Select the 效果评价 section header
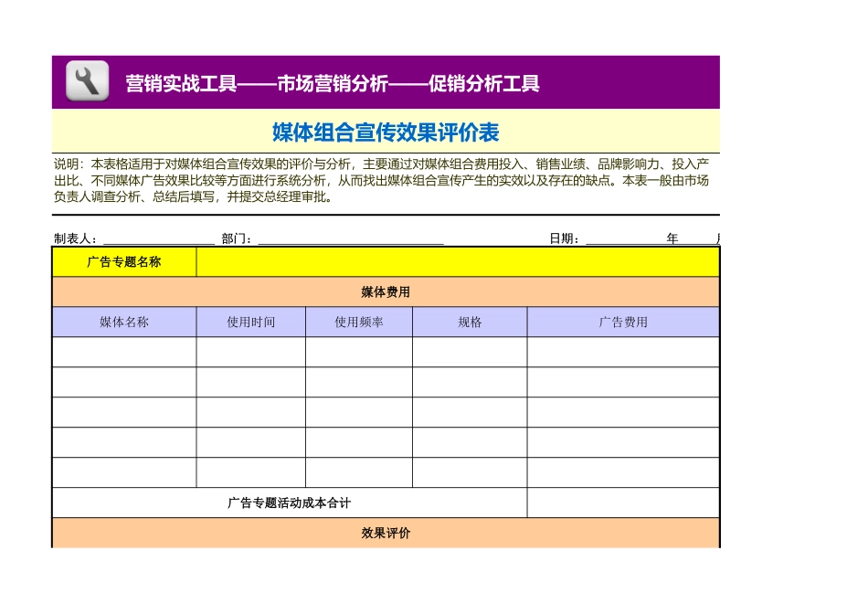The height and width of the screenshot is (614, 868). pos(387,534)
